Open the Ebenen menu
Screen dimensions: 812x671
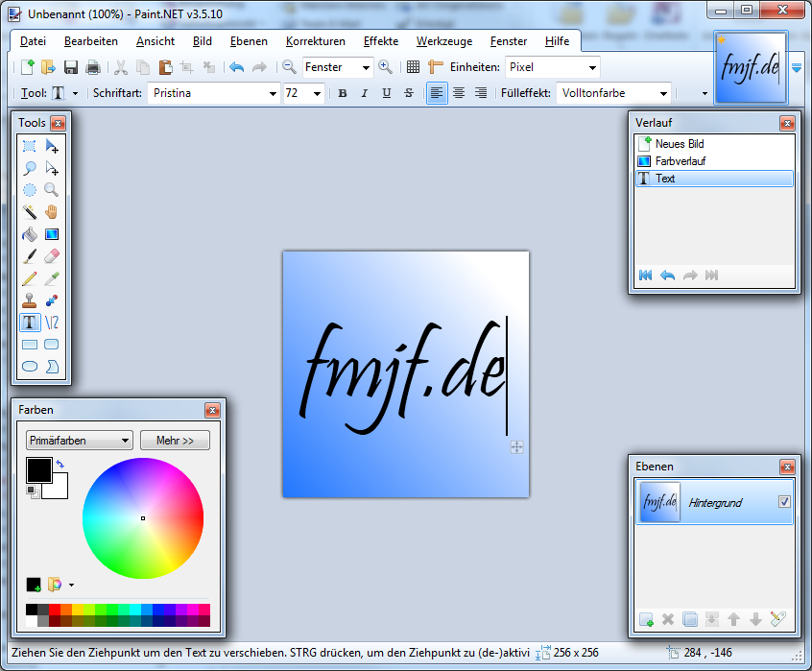250,41
